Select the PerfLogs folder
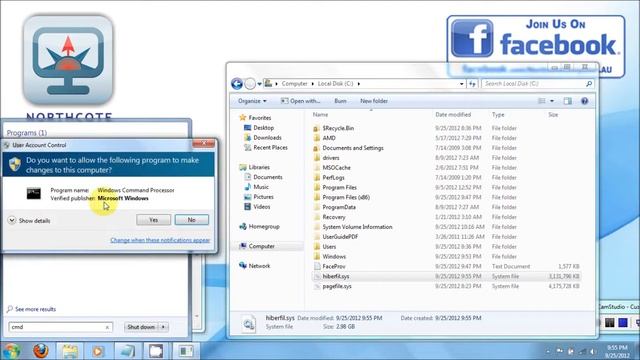 point(329,178)
